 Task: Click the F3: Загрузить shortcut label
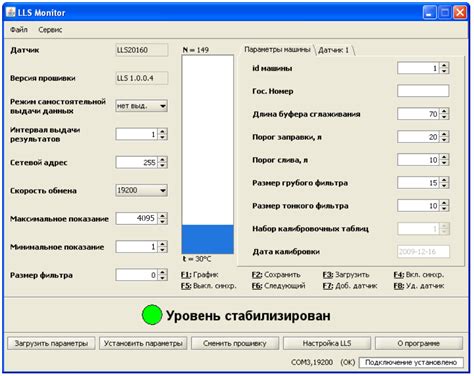point(346,275)
